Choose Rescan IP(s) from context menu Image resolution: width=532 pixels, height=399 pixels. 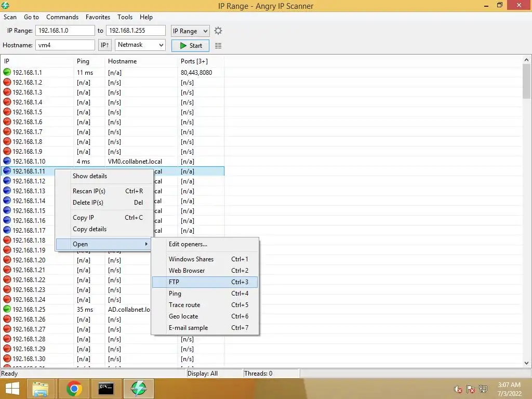(104, 191)
